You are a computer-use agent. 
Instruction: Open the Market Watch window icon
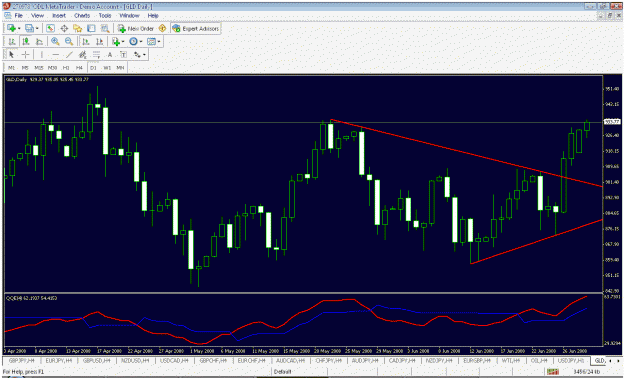tap(50, 28)
